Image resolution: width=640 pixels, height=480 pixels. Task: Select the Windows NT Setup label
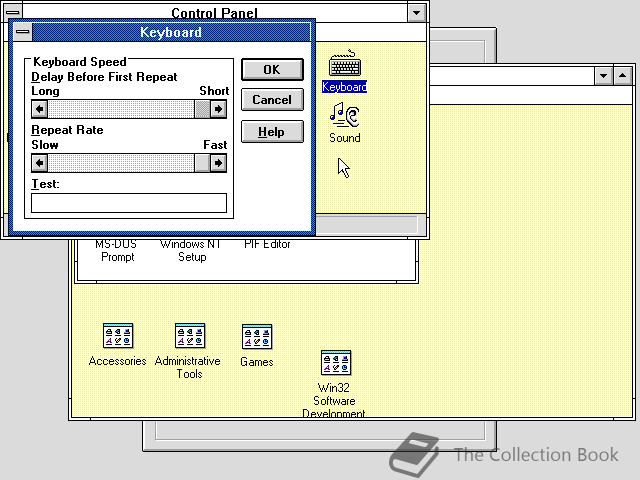[191, 251]
